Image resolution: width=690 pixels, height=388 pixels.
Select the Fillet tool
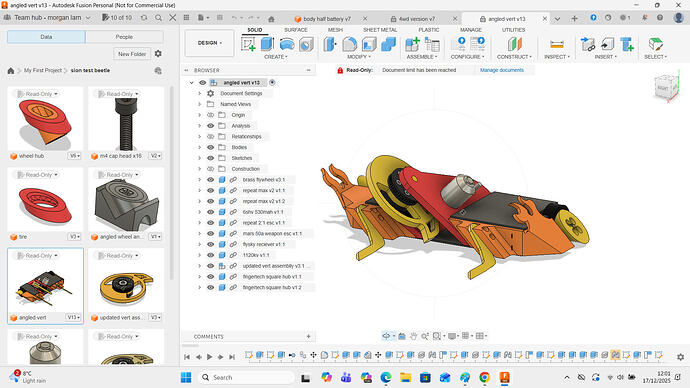349,44
